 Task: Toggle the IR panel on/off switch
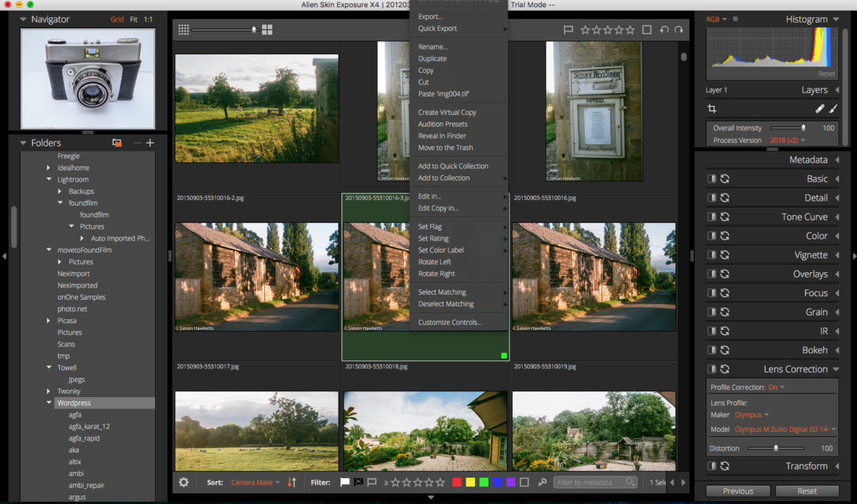711,331
